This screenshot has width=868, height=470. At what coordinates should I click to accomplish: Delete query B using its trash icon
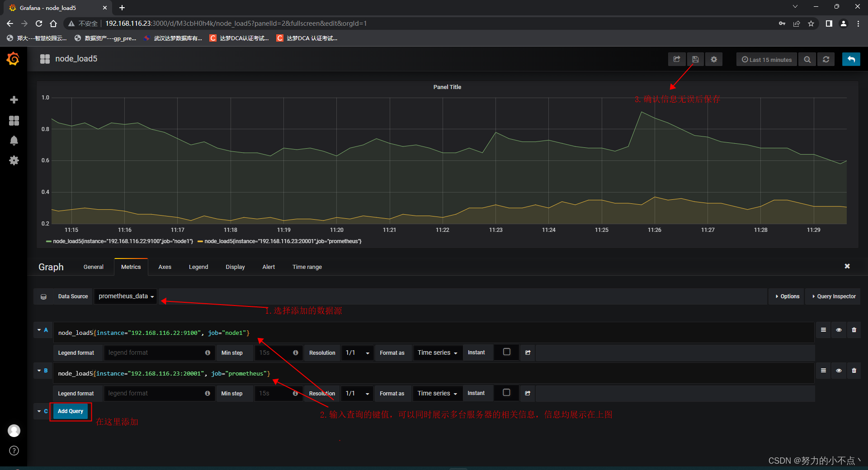[854, 371]
